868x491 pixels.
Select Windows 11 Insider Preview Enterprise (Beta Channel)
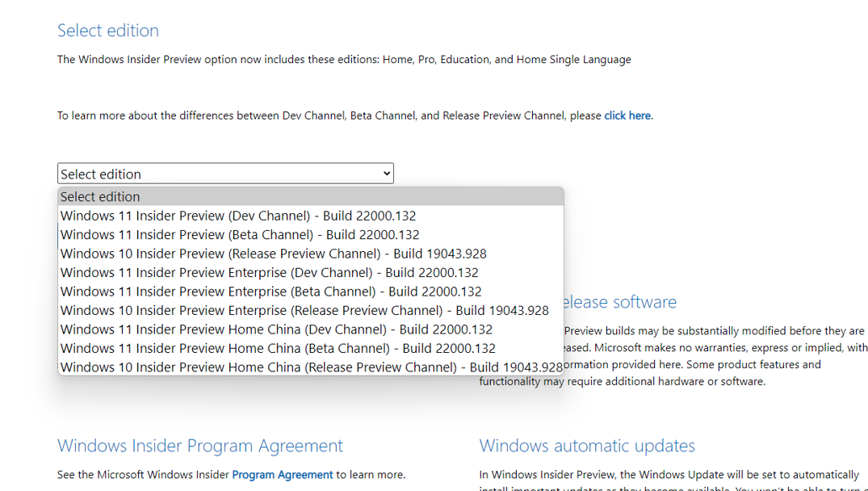tap(311, 292)
